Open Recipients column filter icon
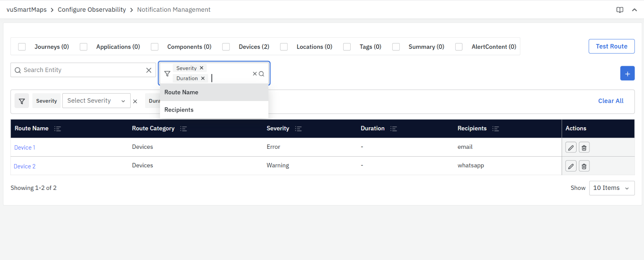Screen dimensions: 644x260 (x=496, y=129)
